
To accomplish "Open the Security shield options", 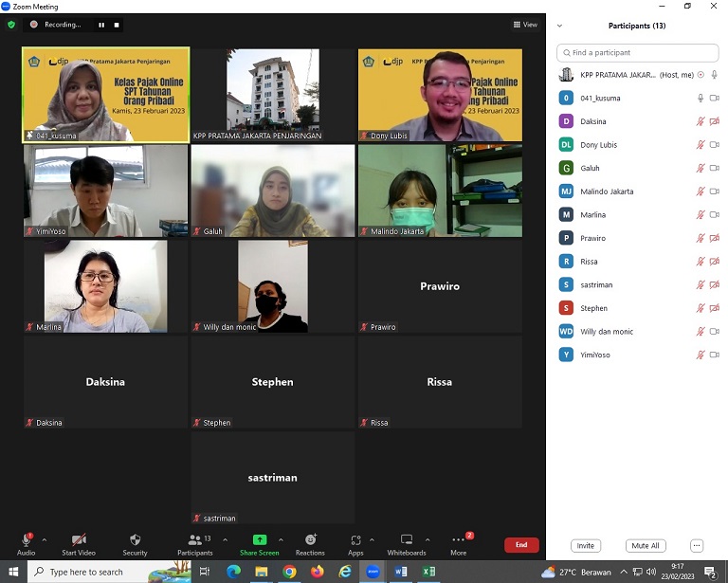I will point(135,540).
